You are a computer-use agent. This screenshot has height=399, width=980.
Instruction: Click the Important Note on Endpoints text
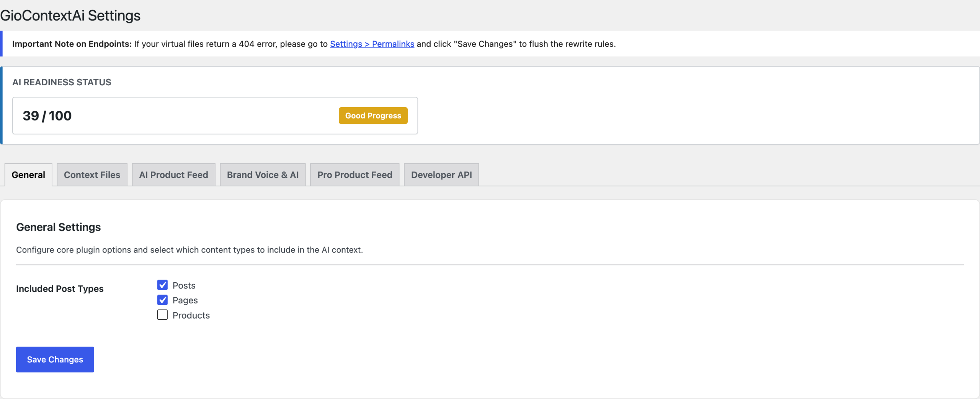click(x=72, y=44)
